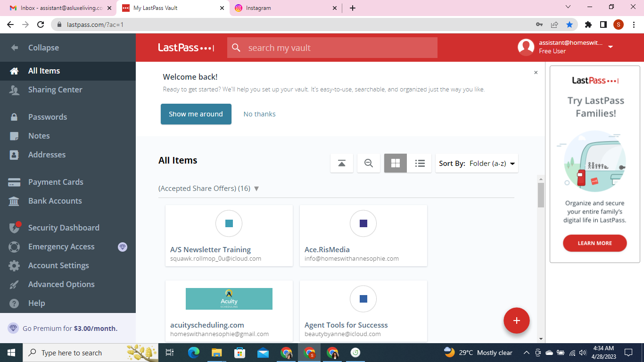Open the Chrome extensions puzzle menu
This screenshot has width=644, height=362.
588,25
